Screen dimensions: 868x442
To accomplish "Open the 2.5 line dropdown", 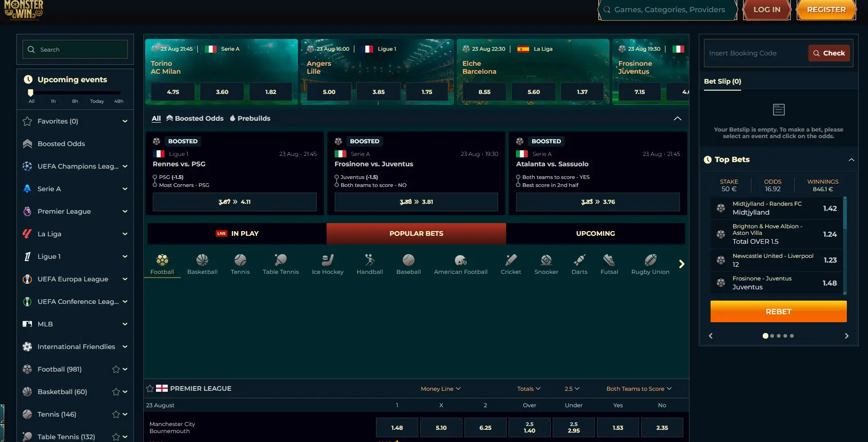I will coord(572,389).
